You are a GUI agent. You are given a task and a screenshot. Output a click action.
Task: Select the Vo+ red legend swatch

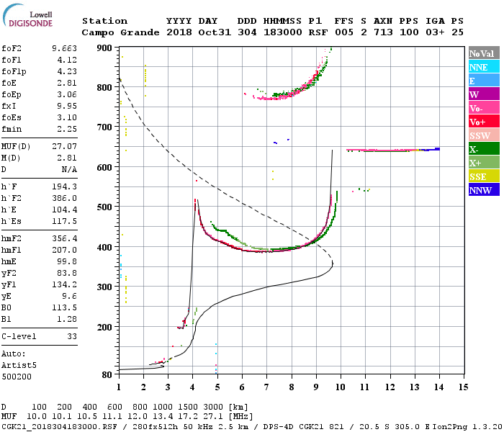(484, 122)
